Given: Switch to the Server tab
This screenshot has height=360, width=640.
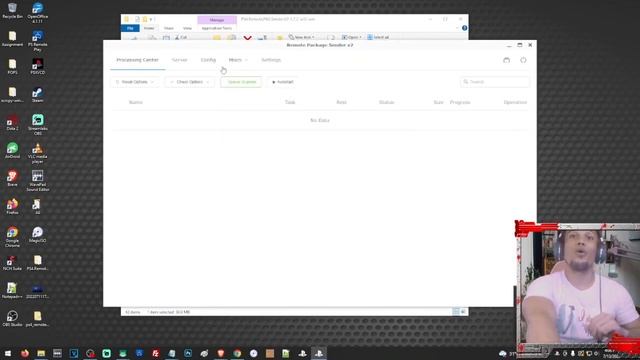Looking at the screenshot, I should click(179, 60).
